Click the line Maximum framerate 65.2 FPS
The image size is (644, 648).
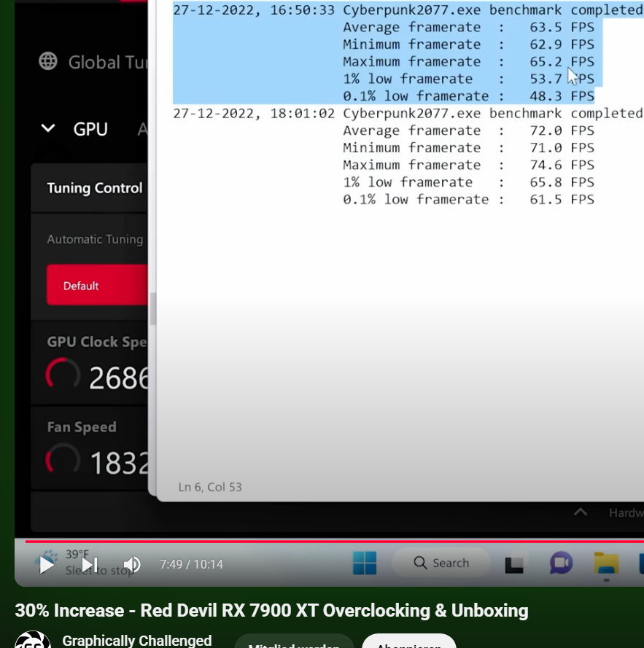coord(468,61)
